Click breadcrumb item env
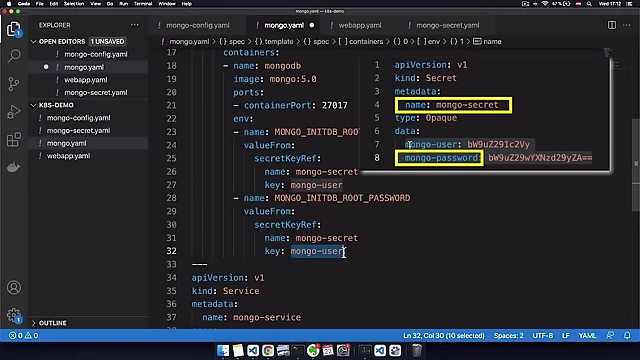Screen dimensions: 640x360 click(429, 42)
